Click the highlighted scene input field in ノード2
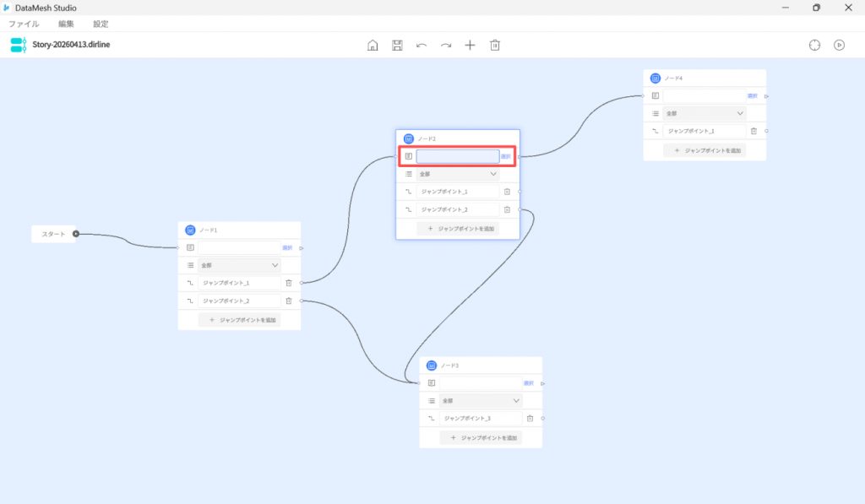This screenshot has width=865, height=504. click(x=457, y=156)
